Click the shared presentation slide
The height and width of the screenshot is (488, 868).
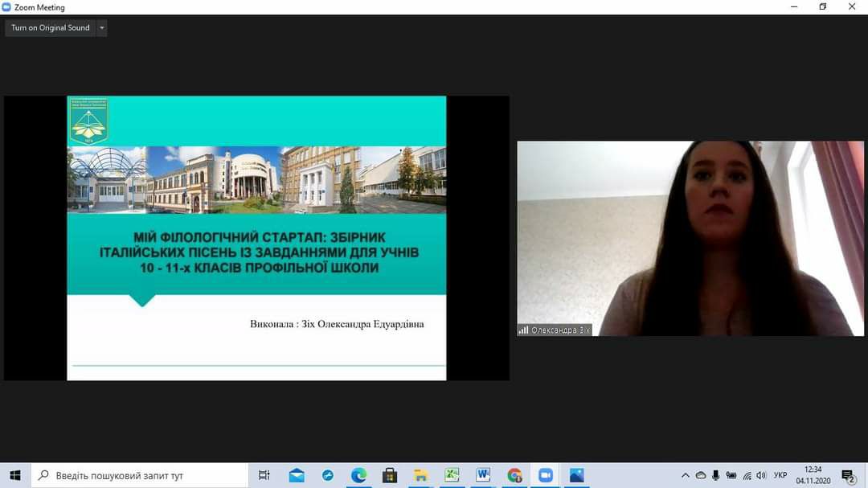click(x=256, y=238)
